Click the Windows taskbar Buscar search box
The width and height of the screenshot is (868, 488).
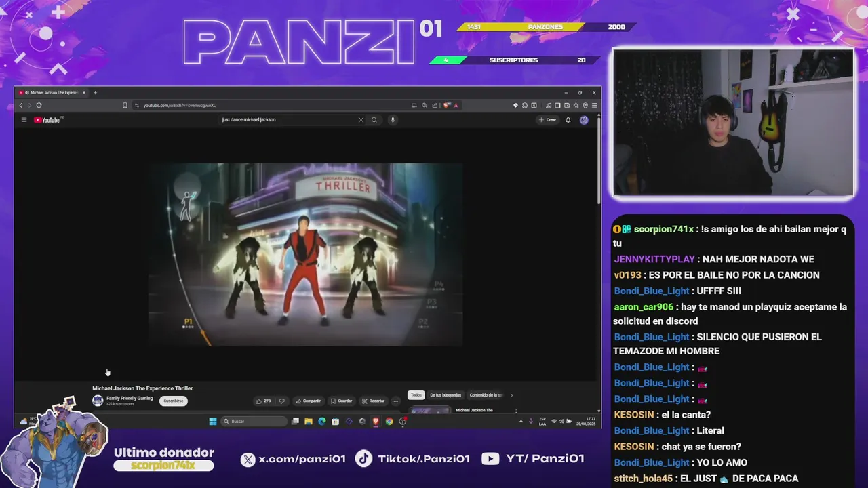click(x=255, y=421)
